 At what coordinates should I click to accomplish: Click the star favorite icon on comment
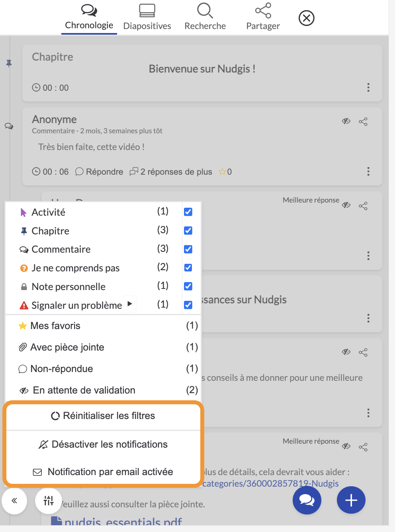222,171
